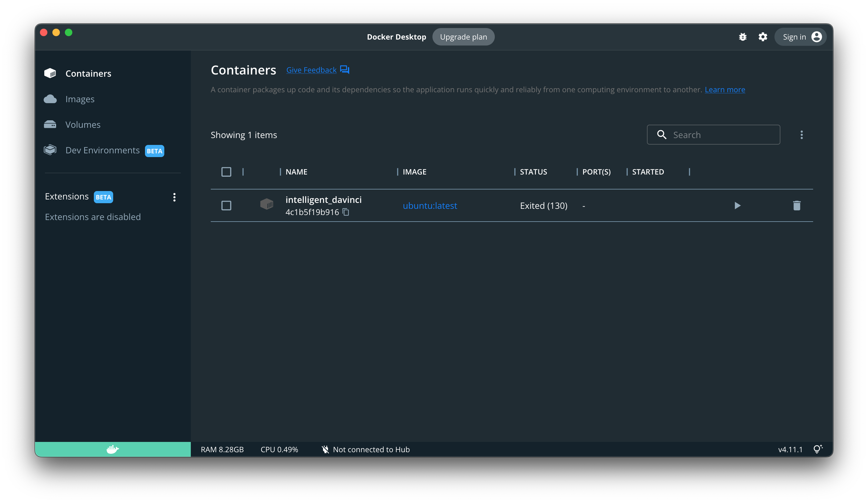Open the feedback chat icon next to Give Feedback
This screenshot has height=503, width=868.
[345, 69]
